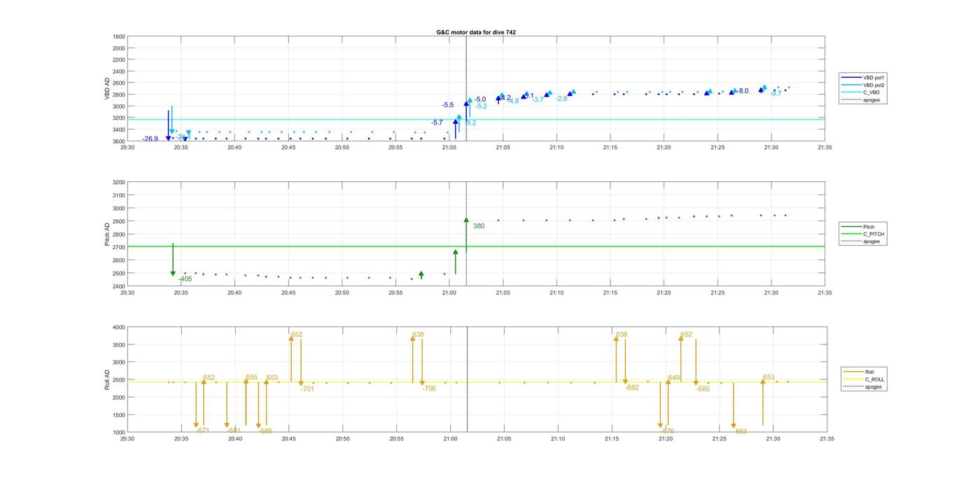Click the "-706" roll data label
Viewport: 980px width, 485px height.
pyautogui.click(x=429, y=388)
